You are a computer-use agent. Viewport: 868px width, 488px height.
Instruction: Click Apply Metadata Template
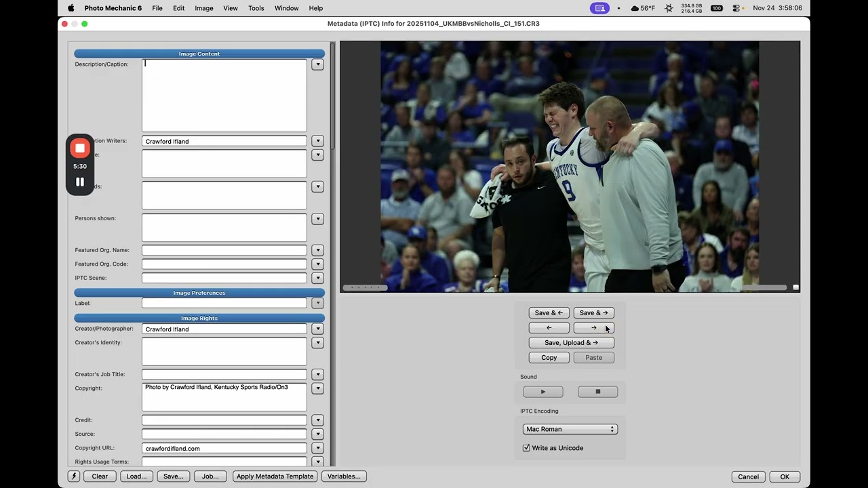(x=275, y=476)
